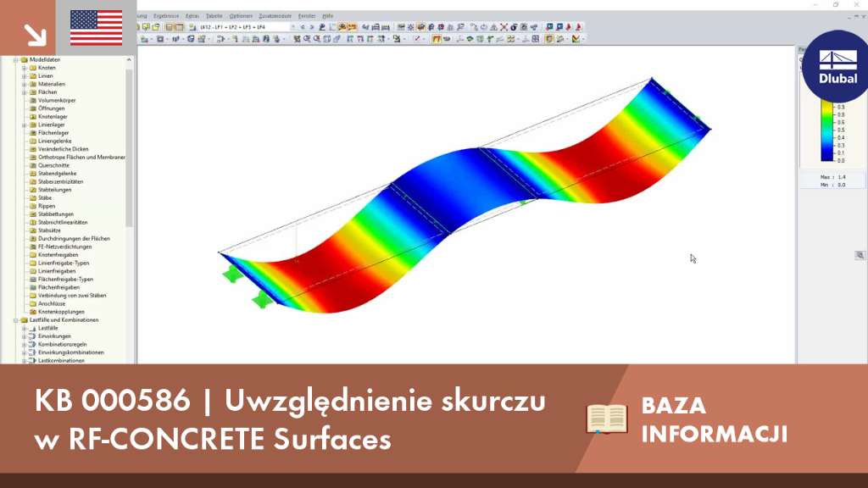868x488 pixels.
Task: Toggle the highlighted color panel display button
Action: pos(548,39)
